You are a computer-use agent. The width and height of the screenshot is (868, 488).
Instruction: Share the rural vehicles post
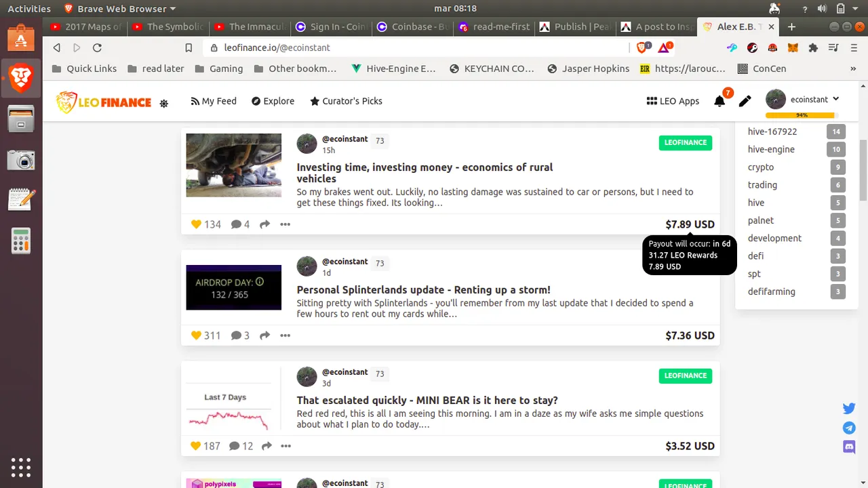[x=264, y=224]
